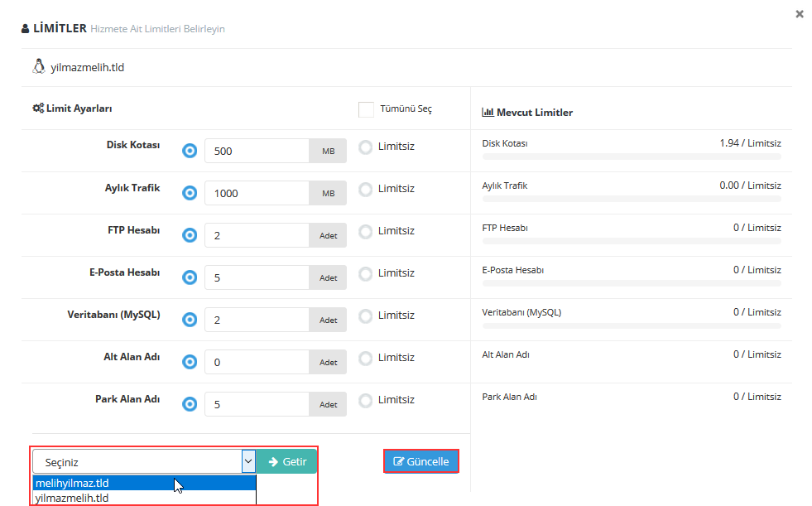This screenshot has height=506, width=812.
Task: Open the Seçiniz dropdown arrow
Action: pyautogui.click(x=248, y=461)
